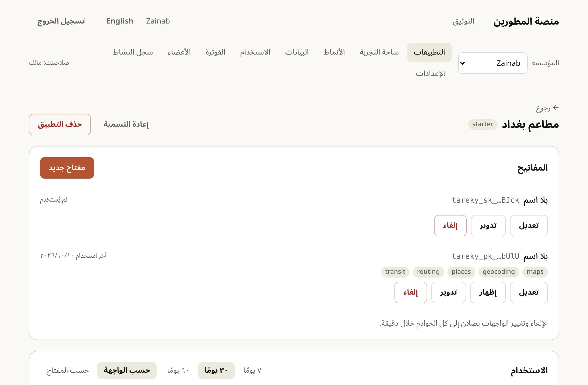Click the geocoding scope tag
The image size is (588, 385).
click(498, 272)
